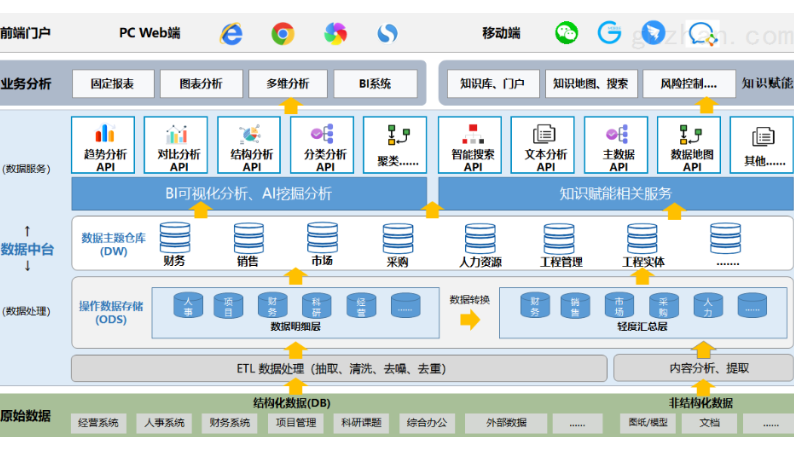The image size is (794, 450).
Task: Click the 知识赋能相关服务 banner
Action: click(x=616, y=193)
